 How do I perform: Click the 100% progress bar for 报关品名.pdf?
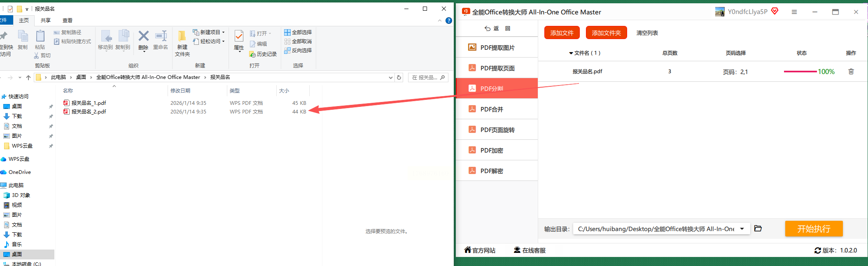coord(800,72)
